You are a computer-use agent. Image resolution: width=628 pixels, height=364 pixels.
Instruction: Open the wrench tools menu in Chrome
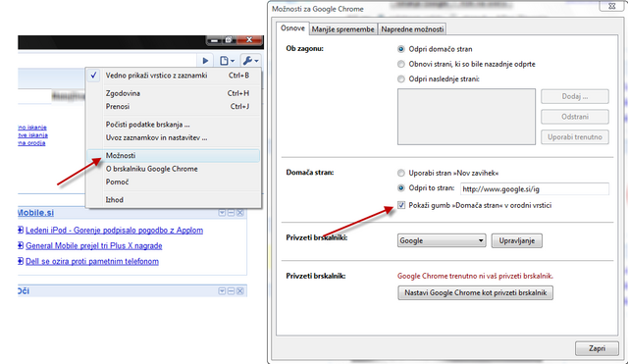(251, 61)
